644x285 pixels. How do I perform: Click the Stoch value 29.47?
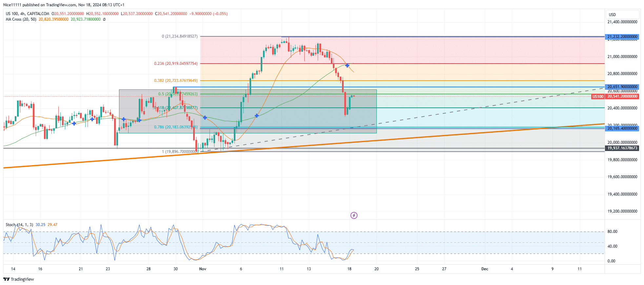coord(52,225)
